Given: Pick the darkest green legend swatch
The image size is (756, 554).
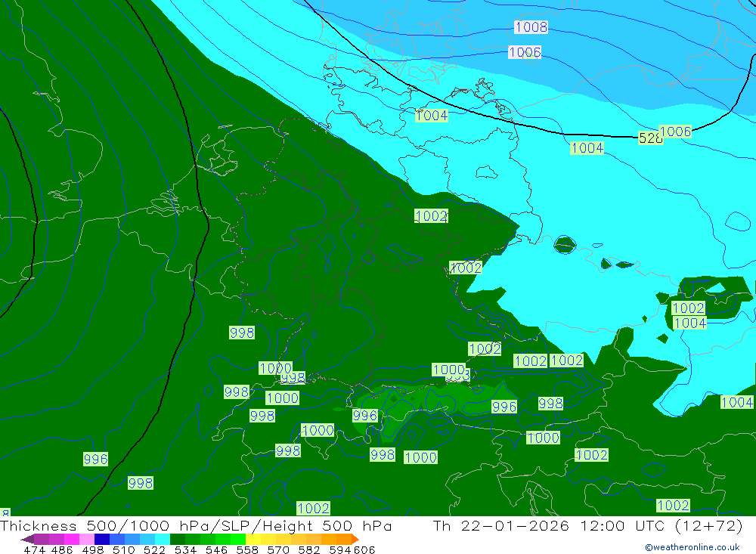Looking at the screenshot, I should [178, 539].
